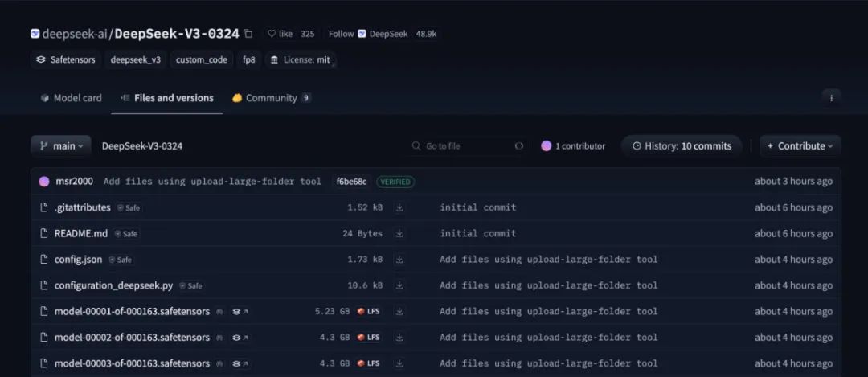The width and height of the screenshot is (868, 377).
Task: Open the initial commit for README.md
Action: click(x=477, y=234)
